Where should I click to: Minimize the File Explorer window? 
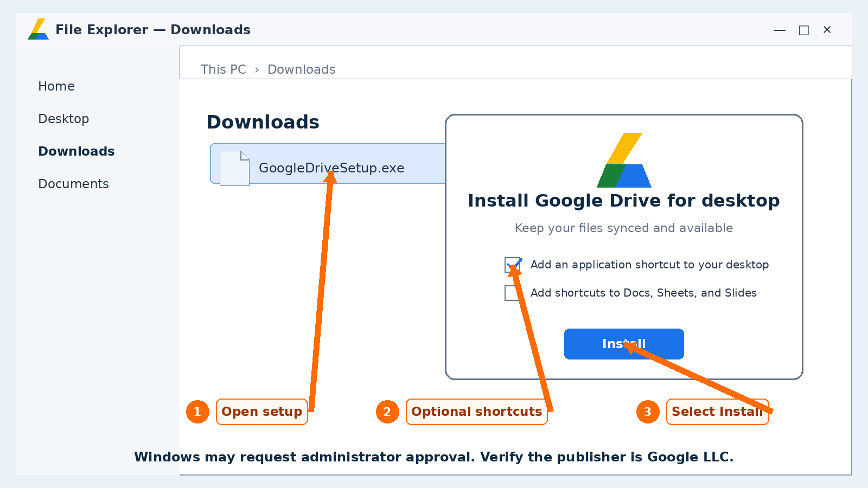point(780,30)
